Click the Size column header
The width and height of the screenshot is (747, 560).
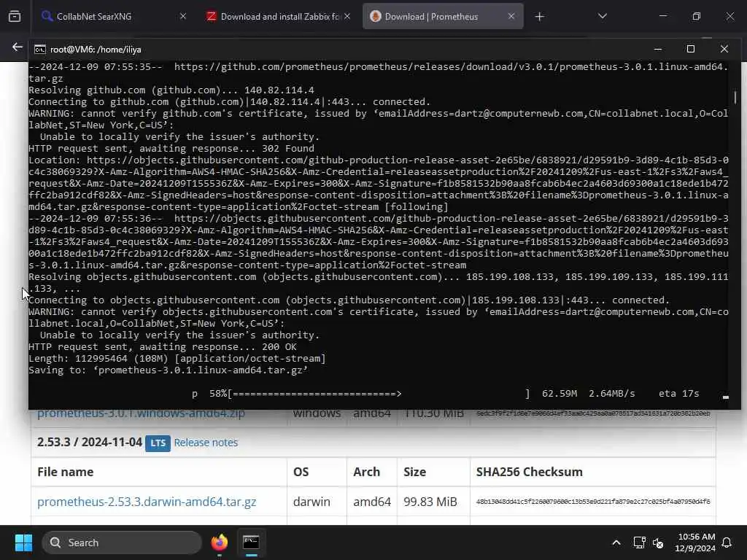(414, 472)
